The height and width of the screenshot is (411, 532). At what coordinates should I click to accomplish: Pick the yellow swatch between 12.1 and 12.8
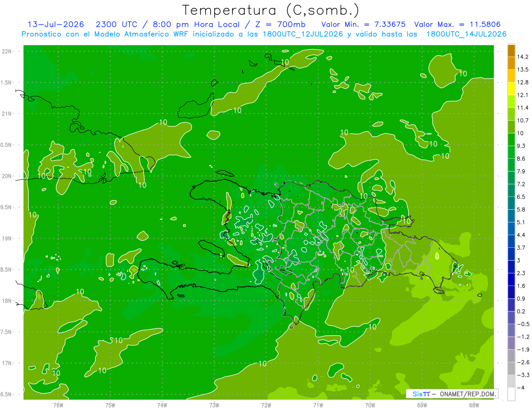pos(511,89)
